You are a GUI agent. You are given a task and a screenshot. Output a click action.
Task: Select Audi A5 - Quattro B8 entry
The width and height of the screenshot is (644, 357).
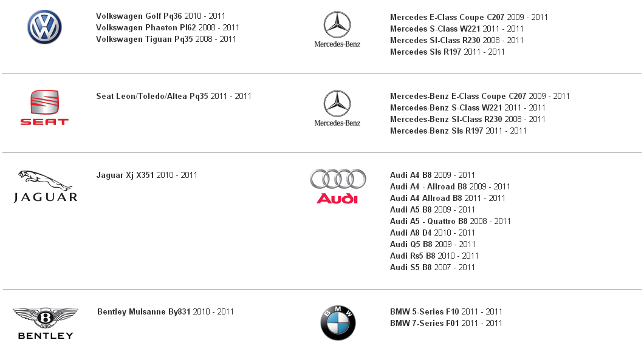click(x=450, y=221)
